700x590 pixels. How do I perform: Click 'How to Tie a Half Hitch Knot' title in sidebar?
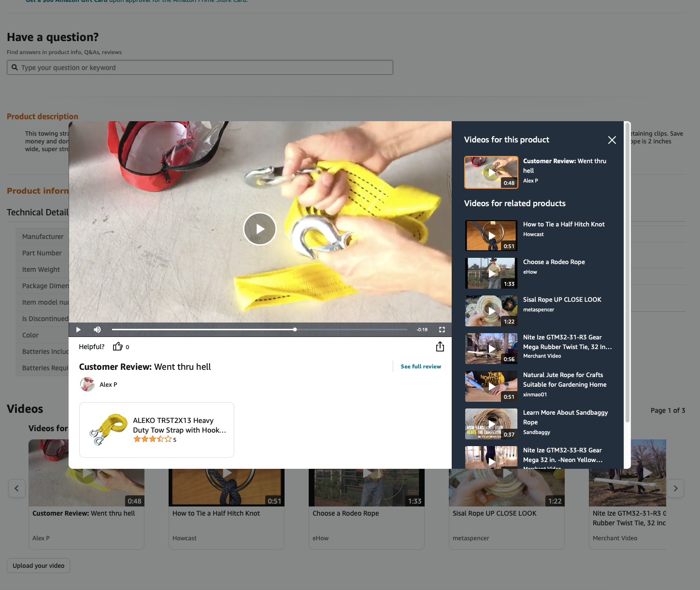pos(564,225)
